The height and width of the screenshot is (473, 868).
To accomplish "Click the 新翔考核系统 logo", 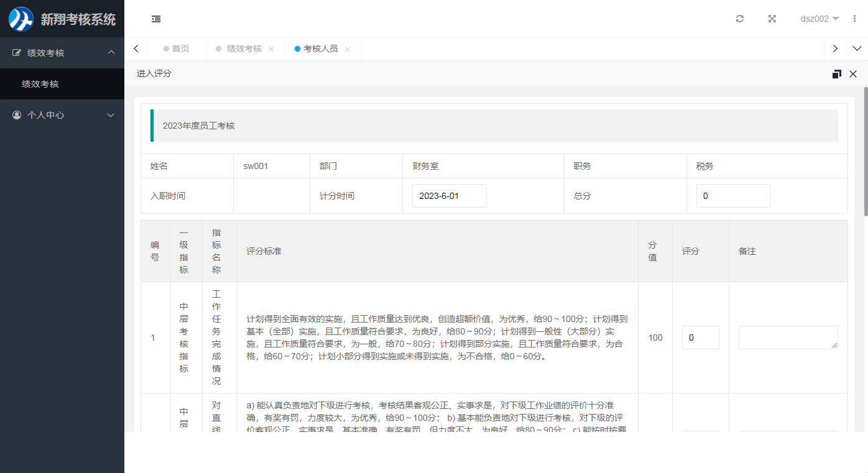I will (x=62, y=19).
